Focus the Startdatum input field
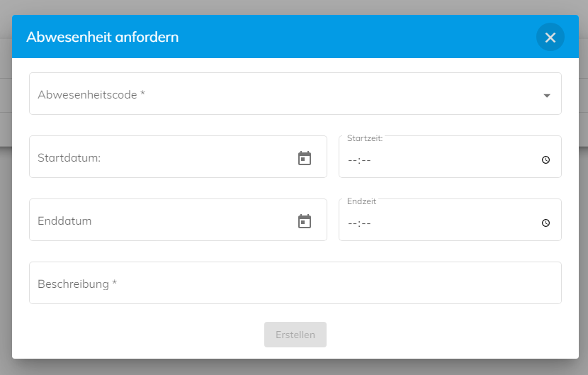This screenshot has height=375, width=588. pos(178,157)
